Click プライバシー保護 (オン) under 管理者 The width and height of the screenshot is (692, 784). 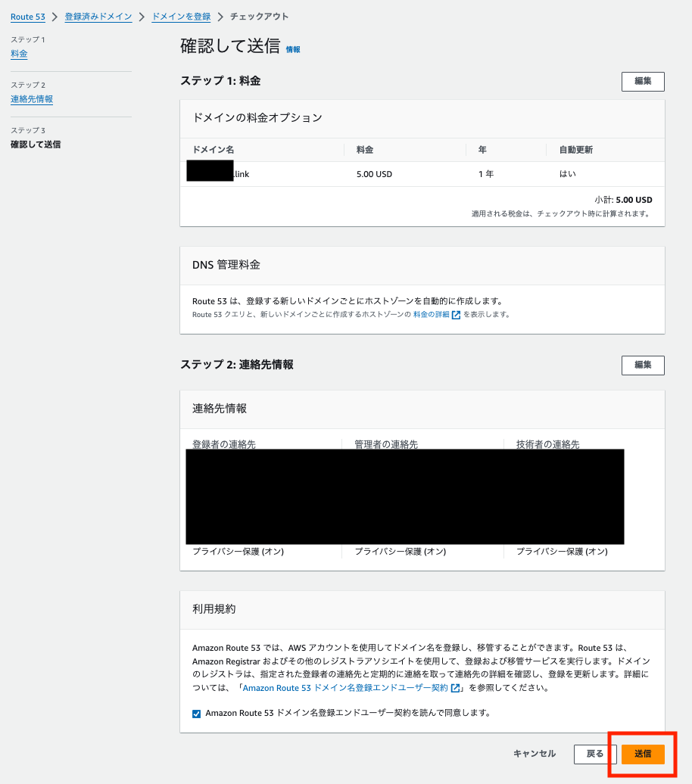[x=401, y=552]
